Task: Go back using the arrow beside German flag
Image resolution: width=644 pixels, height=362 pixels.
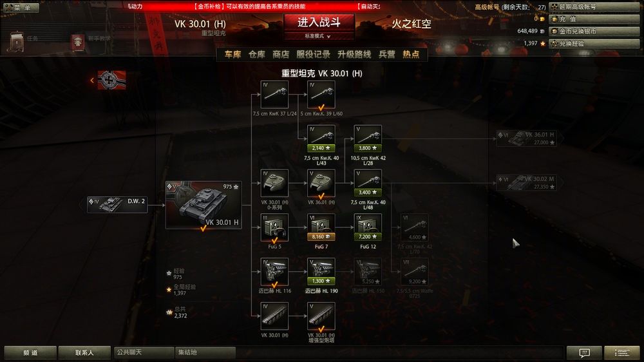Action: [92, 80]
